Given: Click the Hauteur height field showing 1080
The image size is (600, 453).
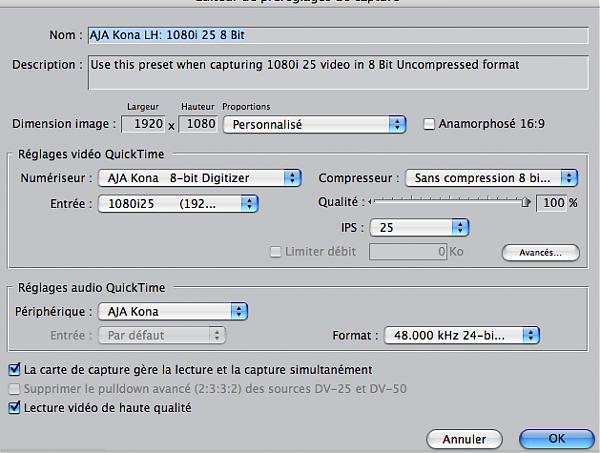Looking at the screenshot, I should pos(198,124).
